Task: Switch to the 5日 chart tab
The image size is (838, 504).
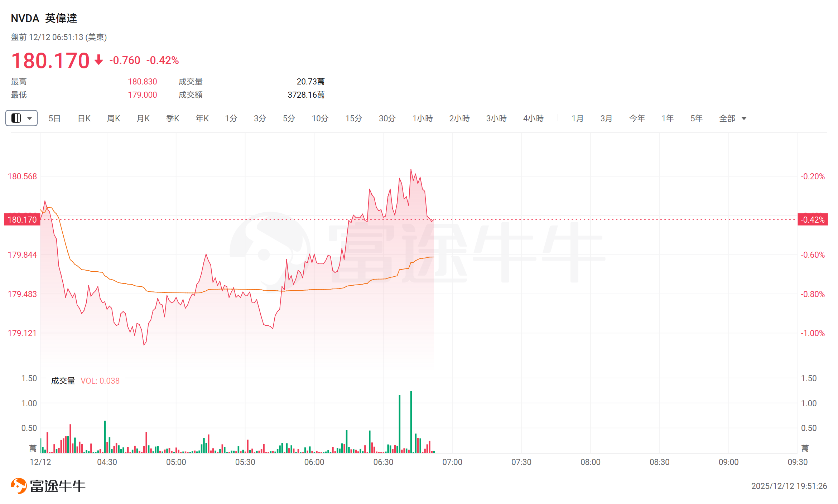Action: tap(54, 118)
